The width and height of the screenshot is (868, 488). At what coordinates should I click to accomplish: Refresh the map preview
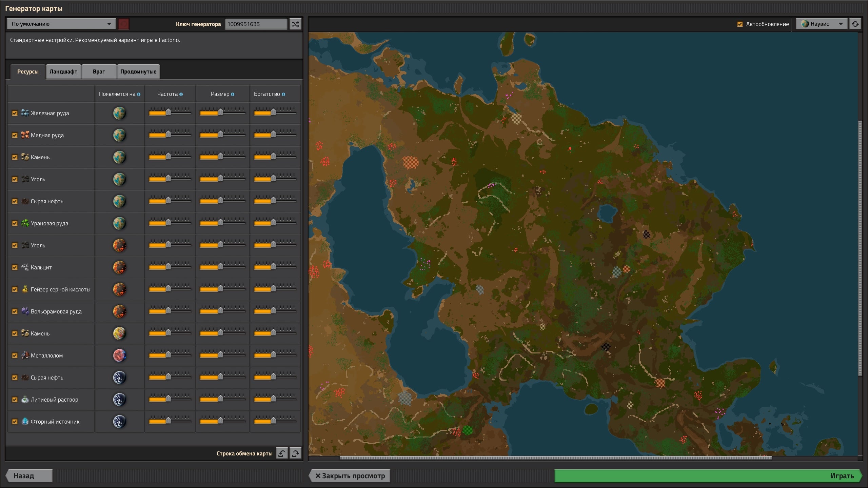pos(855,24)
